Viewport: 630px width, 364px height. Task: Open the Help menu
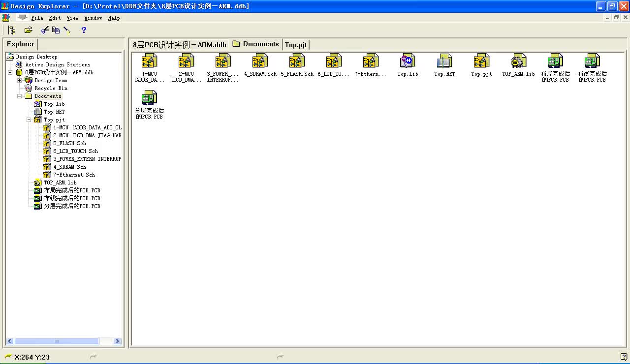[114, 18]
